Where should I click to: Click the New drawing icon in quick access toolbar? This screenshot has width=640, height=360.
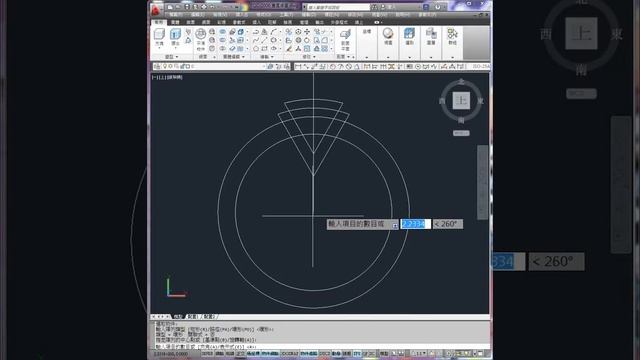pyautogui.click(x=170, y=7)
